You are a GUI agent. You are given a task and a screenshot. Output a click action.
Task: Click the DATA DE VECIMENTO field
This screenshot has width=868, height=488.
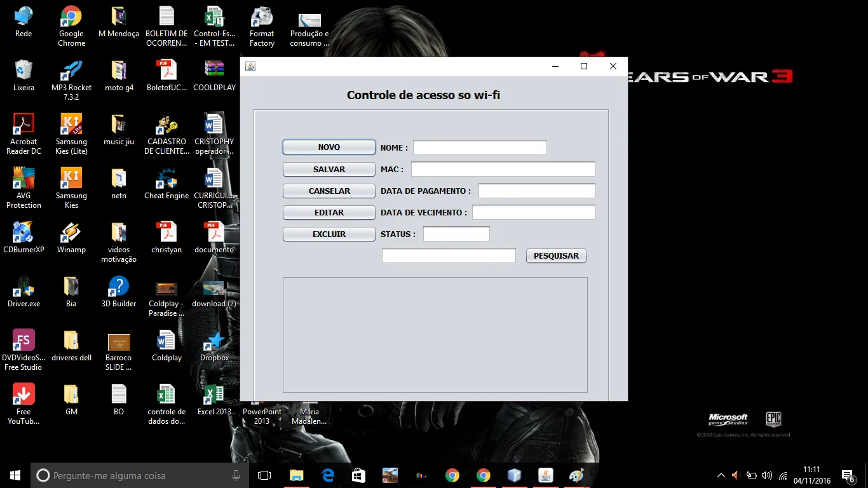[x=534, y=212]
